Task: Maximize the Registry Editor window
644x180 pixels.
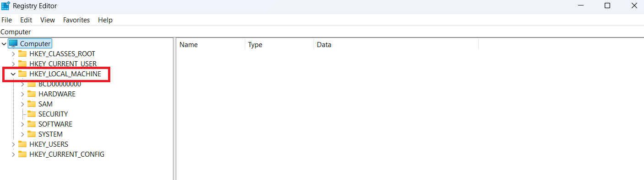Action: click(607, 5)
